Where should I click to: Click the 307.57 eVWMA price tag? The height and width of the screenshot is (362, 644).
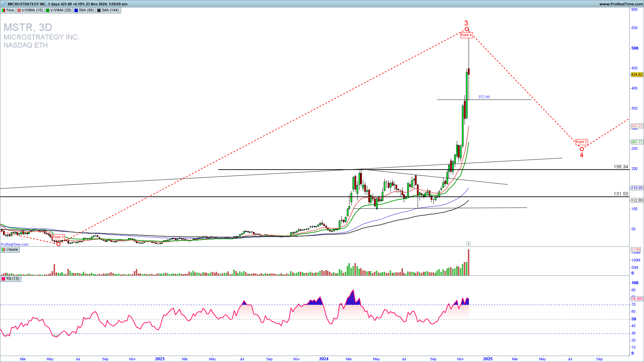(637, 126)
